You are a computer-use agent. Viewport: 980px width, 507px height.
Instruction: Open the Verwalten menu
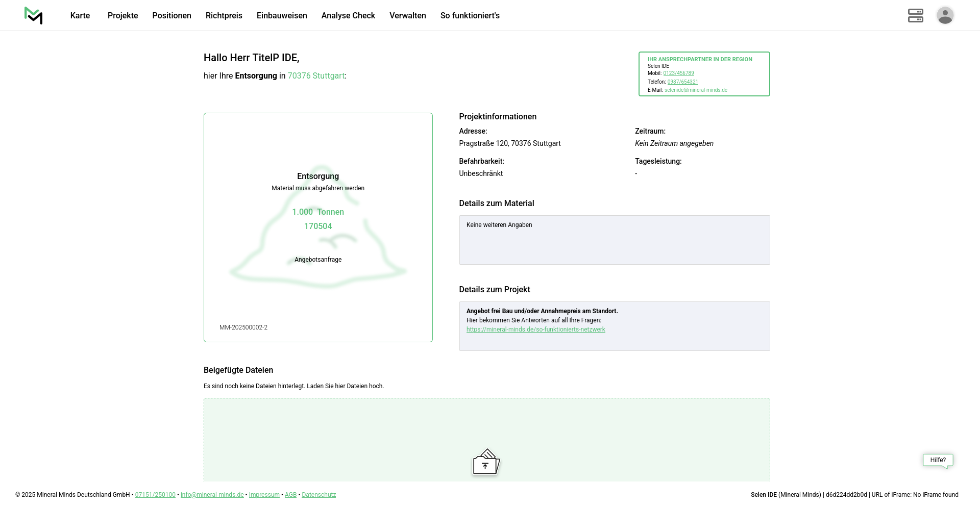click(407, 16)
